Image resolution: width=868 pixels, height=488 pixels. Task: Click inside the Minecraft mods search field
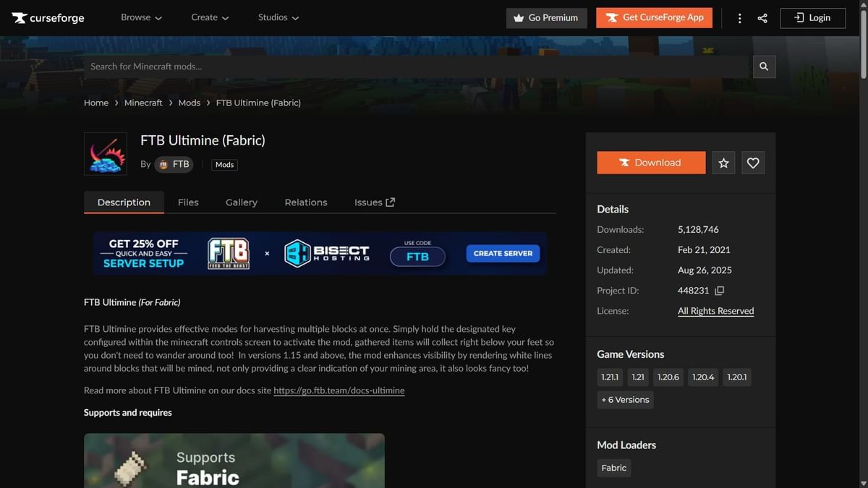pyautogui.click(x=362, y=66)
